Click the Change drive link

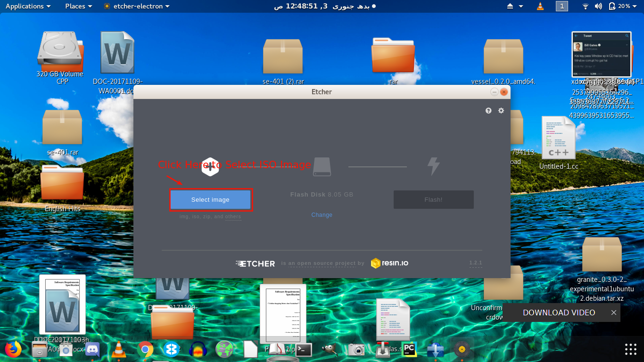322,215
